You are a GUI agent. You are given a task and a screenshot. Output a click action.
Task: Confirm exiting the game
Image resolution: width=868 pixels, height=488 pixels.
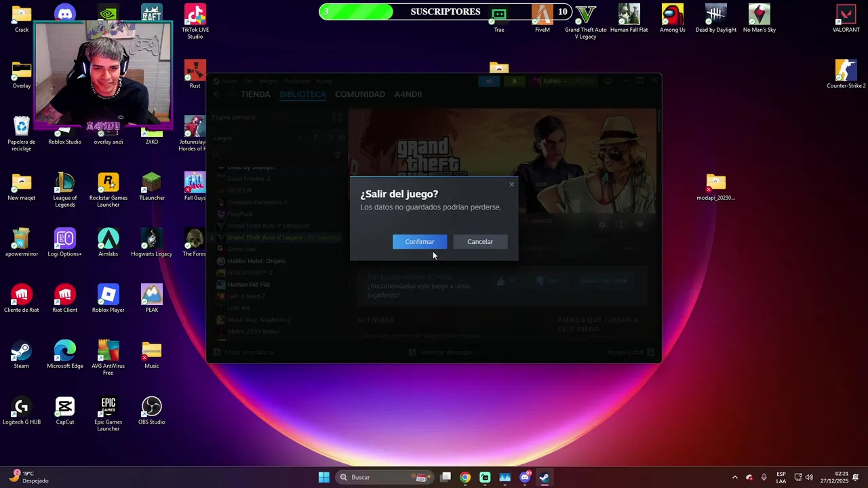(420, 242)
